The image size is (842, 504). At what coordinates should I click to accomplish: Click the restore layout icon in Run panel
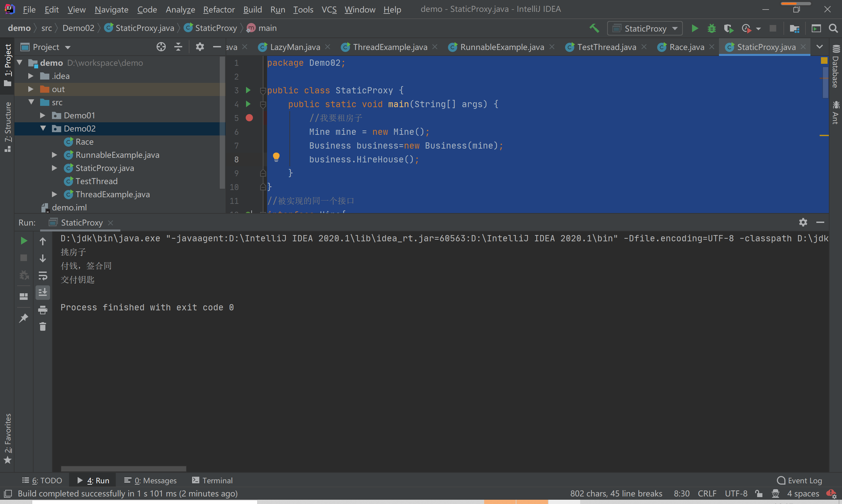pos(24,297)
